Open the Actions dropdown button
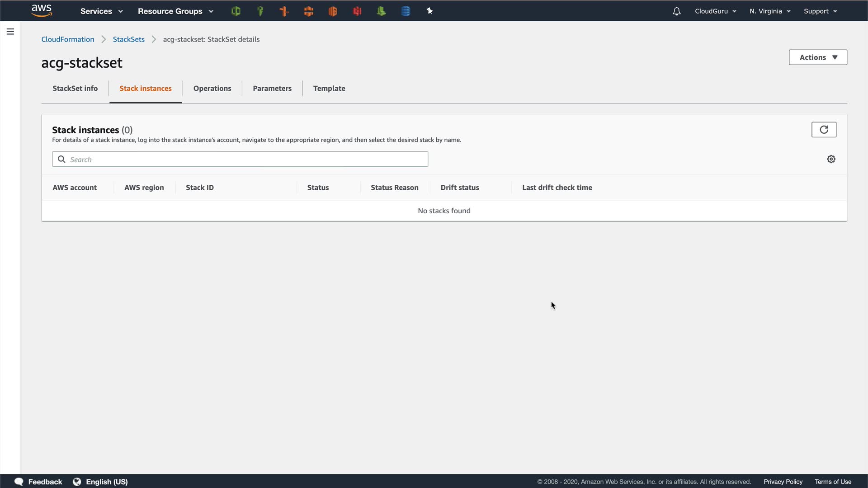Screen dimensions: 868x488 (x=817, y=57)
